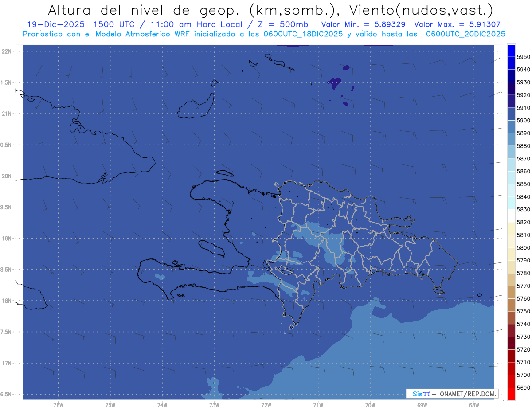Click the '69W' longitude label
This screenshot has height=411, width=532.
422,405
